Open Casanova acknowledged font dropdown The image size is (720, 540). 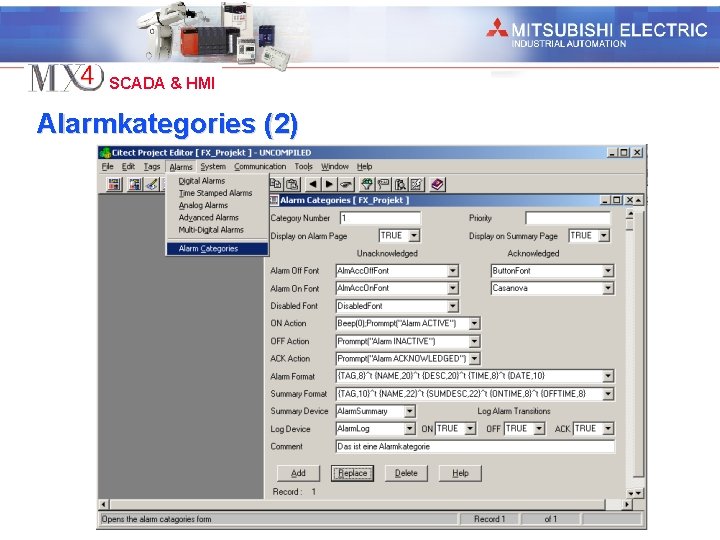coord(608,288)
